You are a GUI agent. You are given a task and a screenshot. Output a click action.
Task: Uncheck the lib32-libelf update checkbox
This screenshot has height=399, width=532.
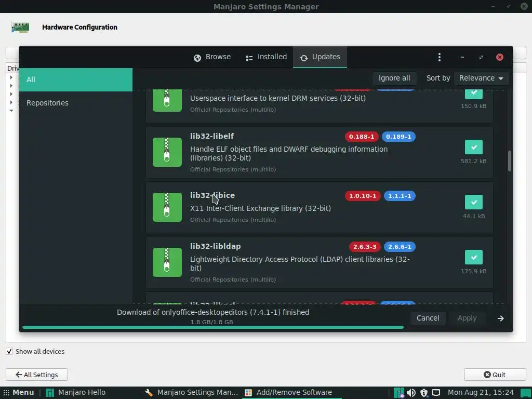474,147
